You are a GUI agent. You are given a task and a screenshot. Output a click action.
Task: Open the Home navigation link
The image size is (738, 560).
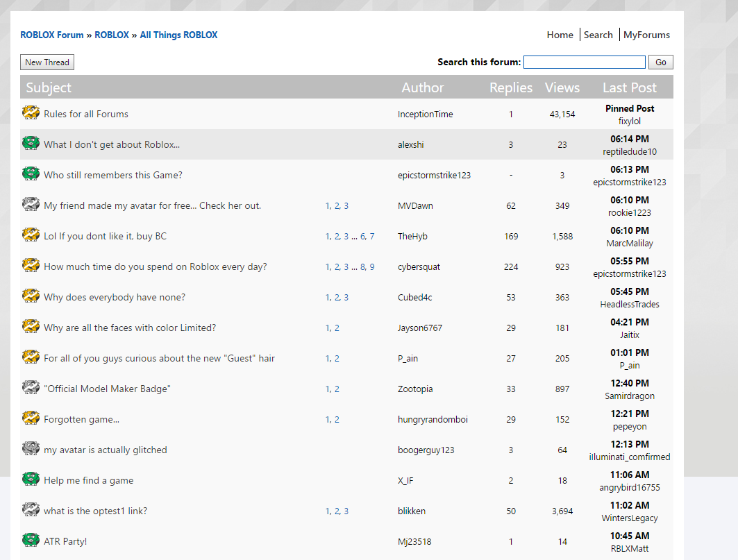(x=560, y=35)
